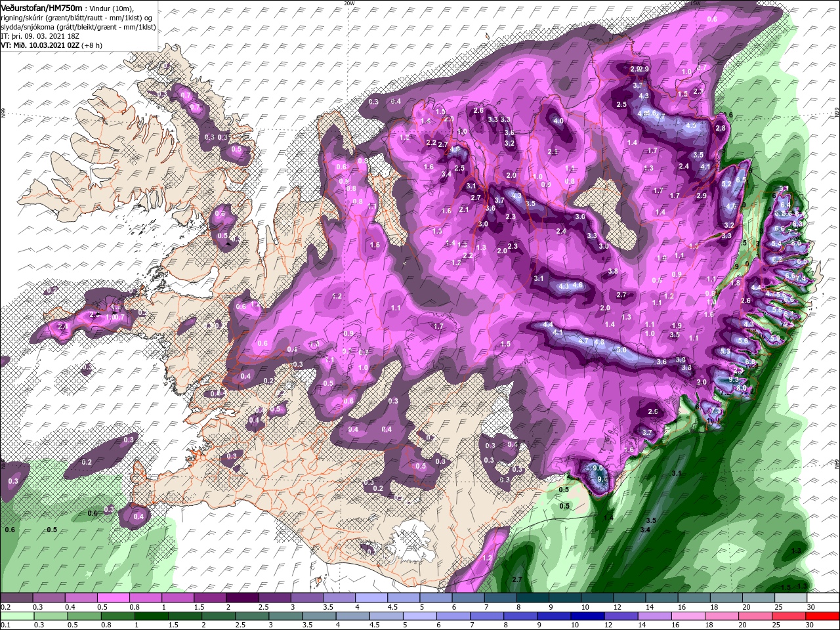Viewport: 840px width, 630px height.
Task: Select the rain legend swatch for 1.5
Action: pos(184,616)
